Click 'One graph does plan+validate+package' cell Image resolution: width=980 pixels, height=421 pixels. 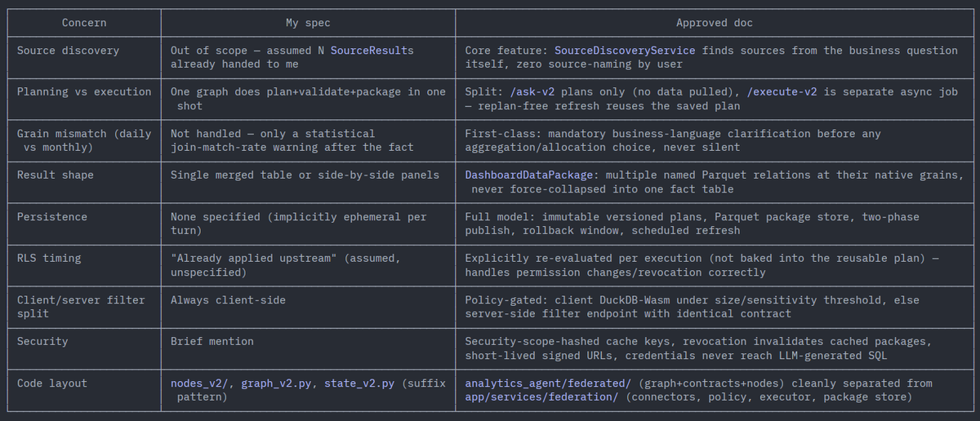308,99
